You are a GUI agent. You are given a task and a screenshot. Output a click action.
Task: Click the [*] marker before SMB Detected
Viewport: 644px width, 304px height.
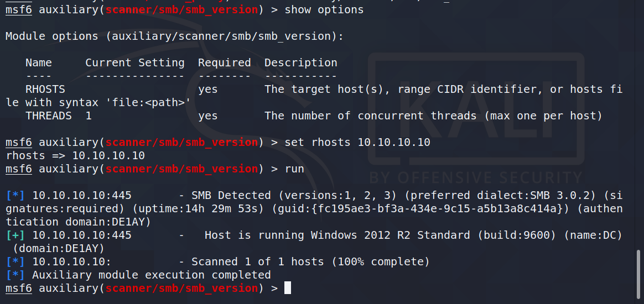point(15,195)
